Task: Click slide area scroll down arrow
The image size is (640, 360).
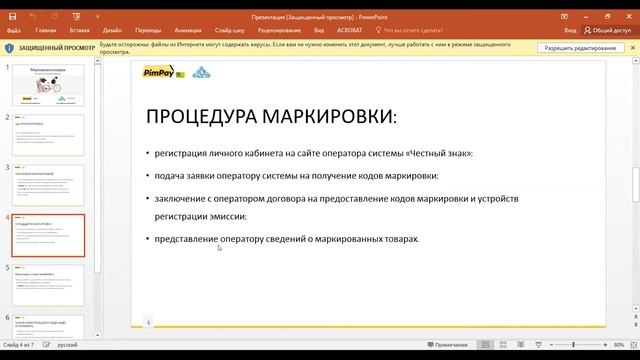Action: (x=636, y=309)
